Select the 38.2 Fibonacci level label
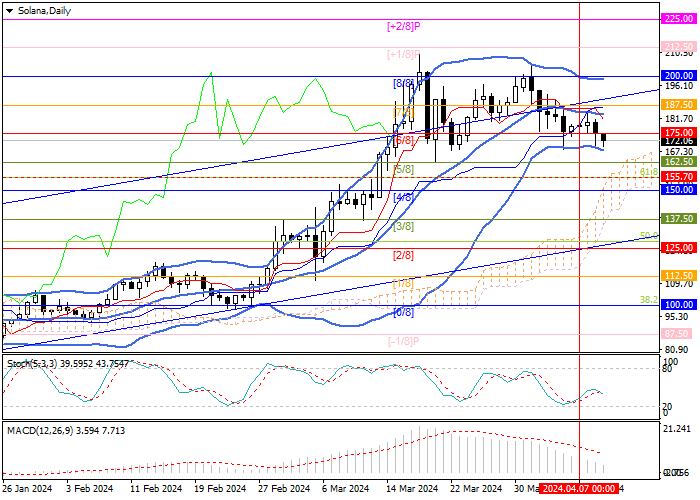The image size is (700, 500). click(x=649, y=300)
